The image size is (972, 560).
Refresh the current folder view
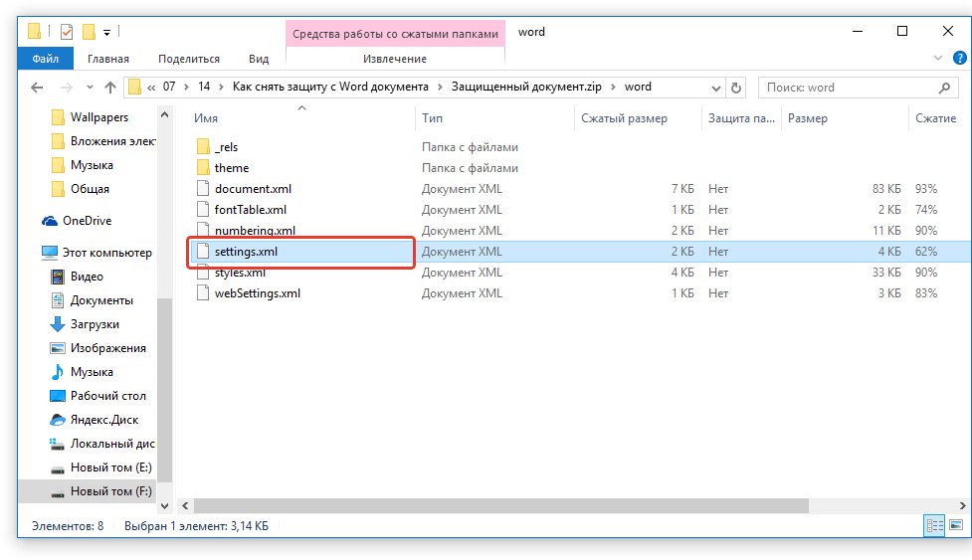pyautogui.click(x=736, y=88)
